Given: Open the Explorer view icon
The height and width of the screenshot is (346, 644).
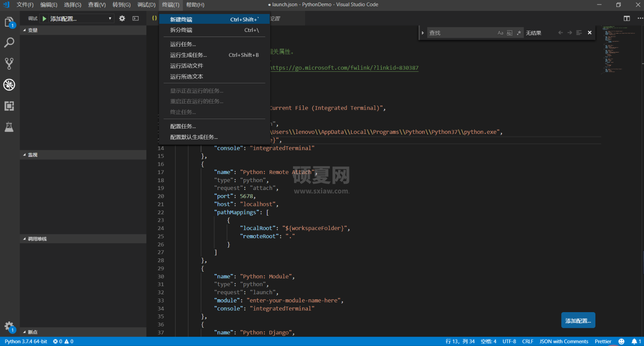Looking at the screenshot, I should click(9, 22).
